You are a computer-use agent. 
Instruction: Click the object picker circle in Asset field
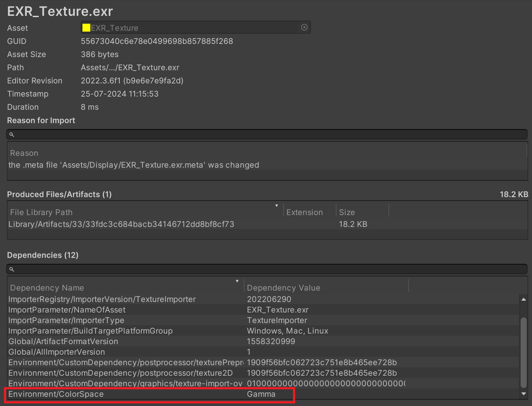(304, 28)
